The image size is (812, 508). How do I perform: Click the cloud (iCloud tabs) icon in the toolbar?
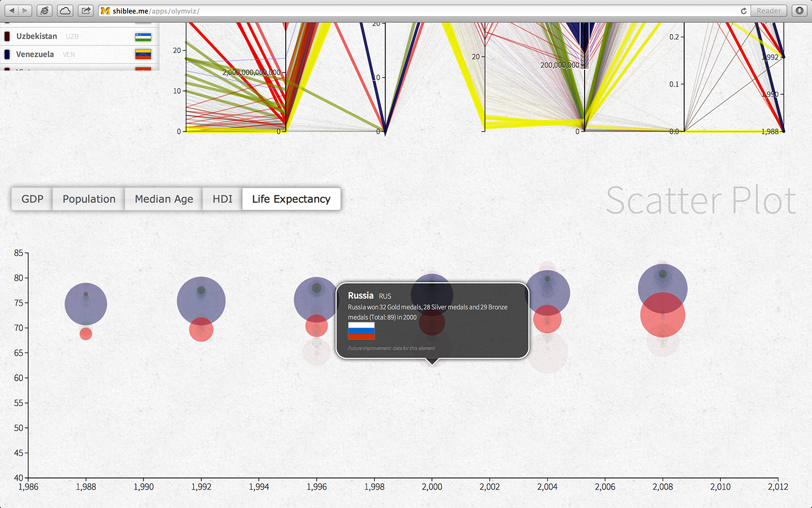point(64,10)
